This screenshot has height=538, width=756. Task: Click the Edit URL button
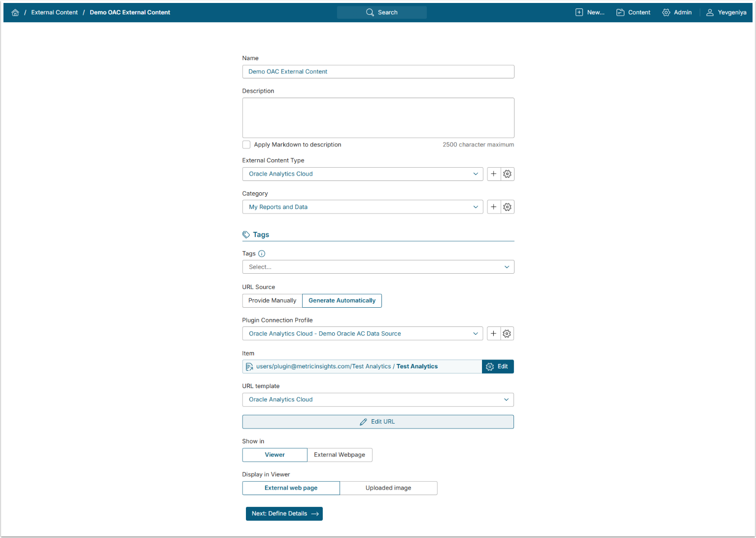(378, 422)
